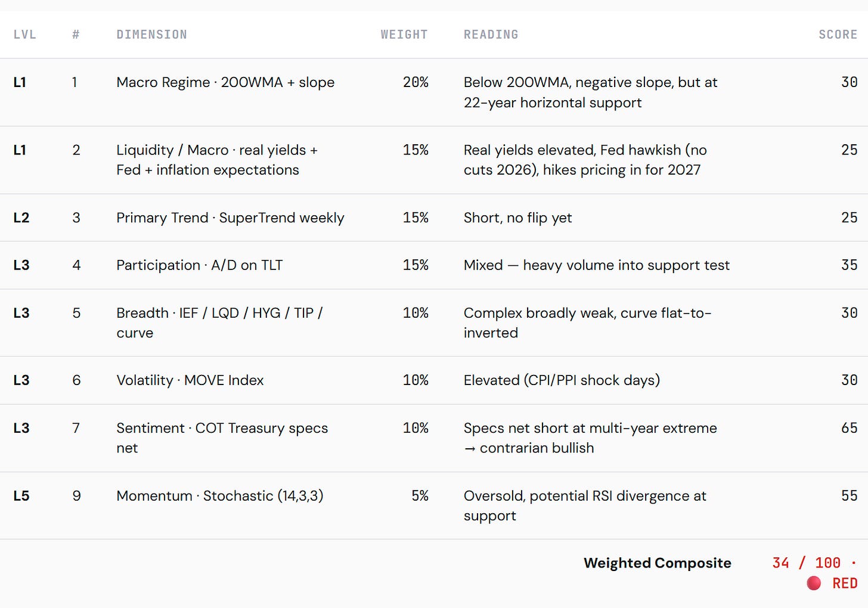Click the LVL column header
868x608 pixels.
point(24,35)
